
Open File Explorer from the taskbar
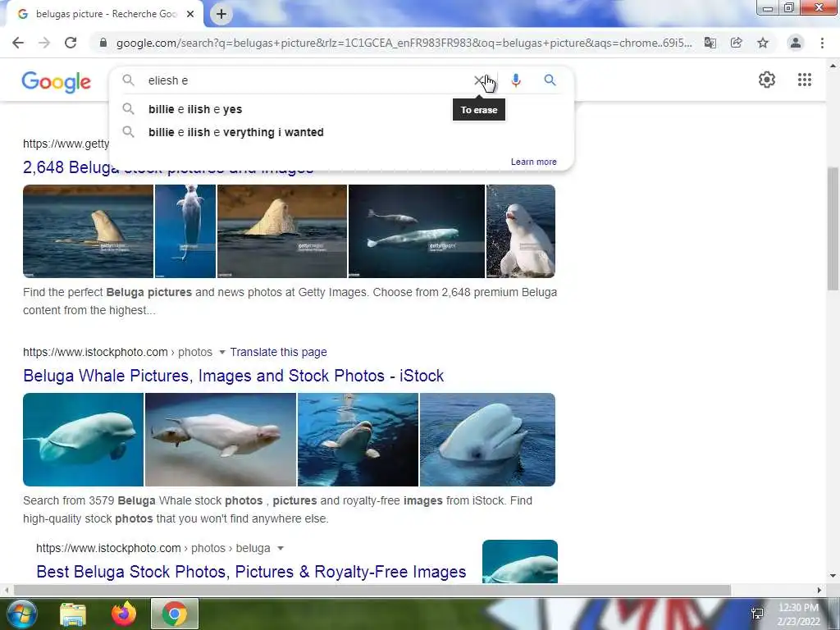pos(73,614)
